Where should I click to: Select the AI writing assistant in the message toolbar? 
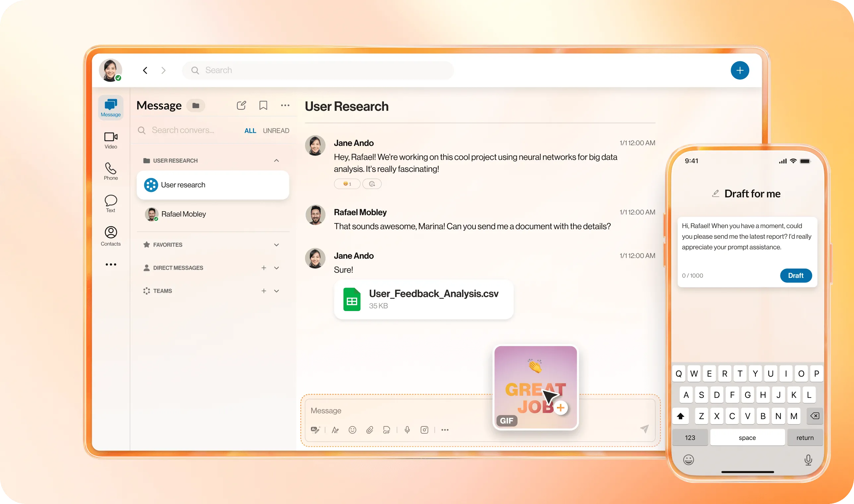(316, 430)
